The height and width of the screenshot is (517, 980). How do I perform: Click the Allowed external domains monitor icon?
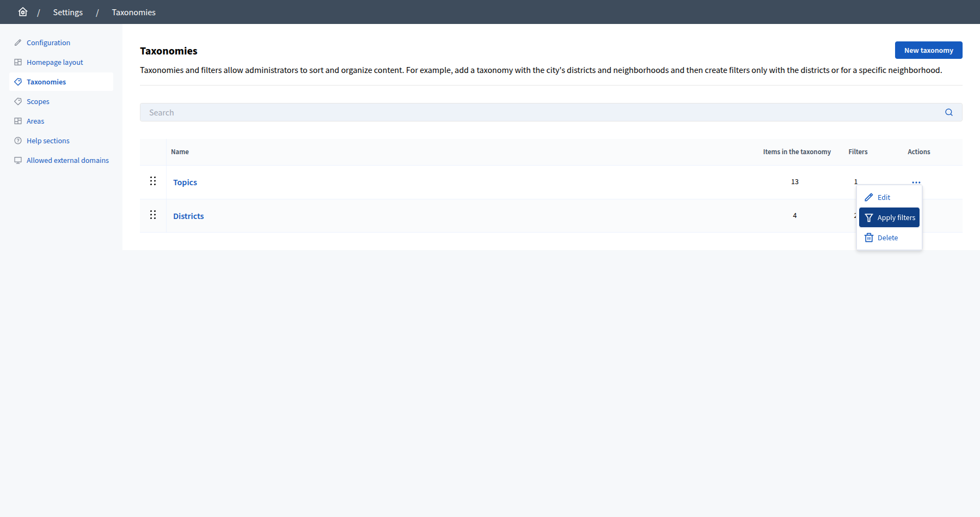[x=18, y=160]
